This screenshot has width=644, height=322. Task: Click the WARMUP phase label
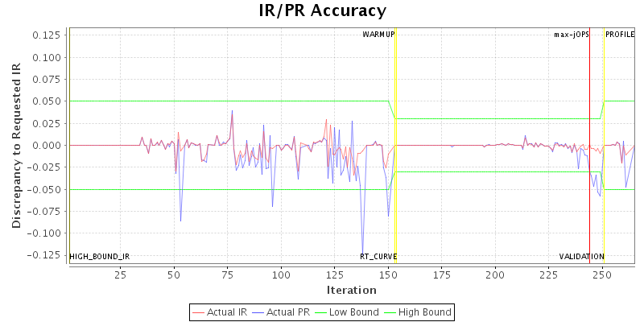pos(378,35)
